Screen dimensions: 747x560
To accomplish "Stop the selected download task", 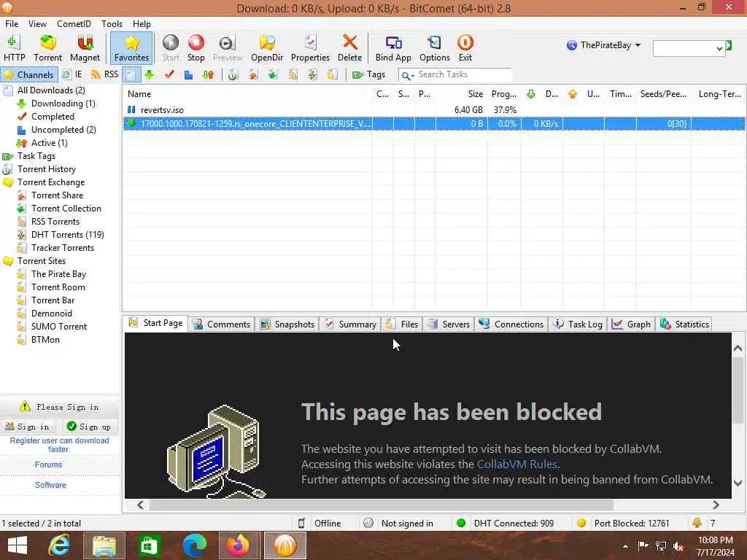I will [196, 48].
